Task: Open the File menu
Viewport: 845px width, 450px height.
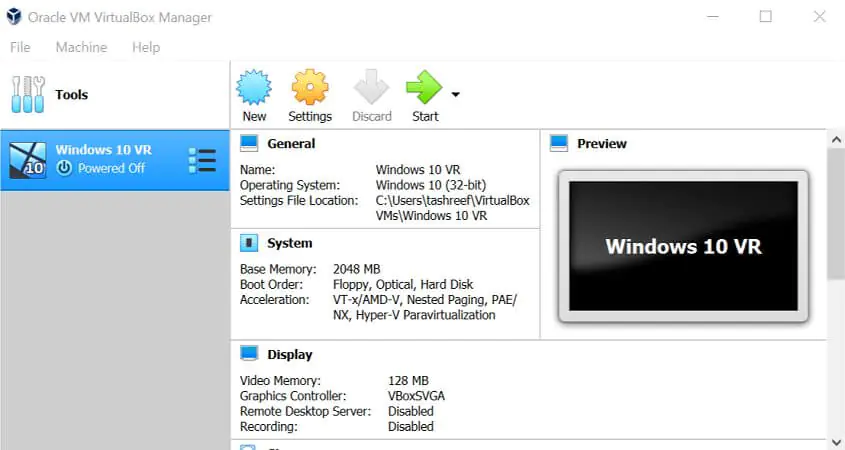Action: pyautogui.click(x=20, y=47)
